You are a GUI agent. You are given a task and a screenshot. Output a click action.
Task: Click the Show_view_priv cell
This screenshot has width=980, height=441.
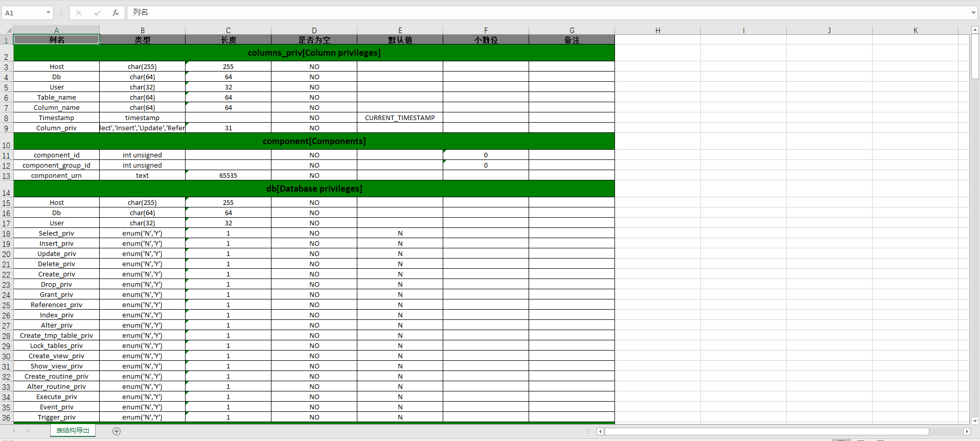(57, 366)
